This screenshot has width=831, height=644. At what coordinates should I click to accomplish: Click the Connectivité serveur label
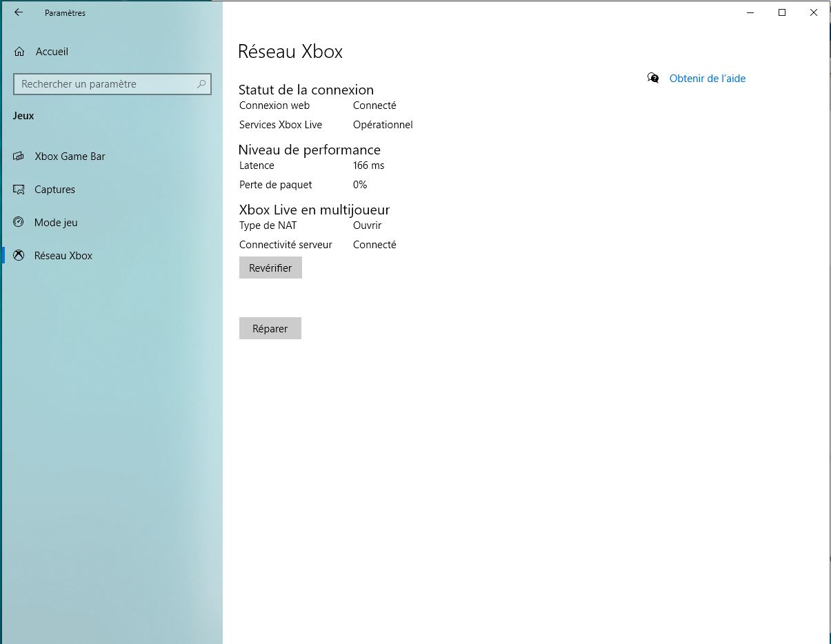(x=286, y=245)
